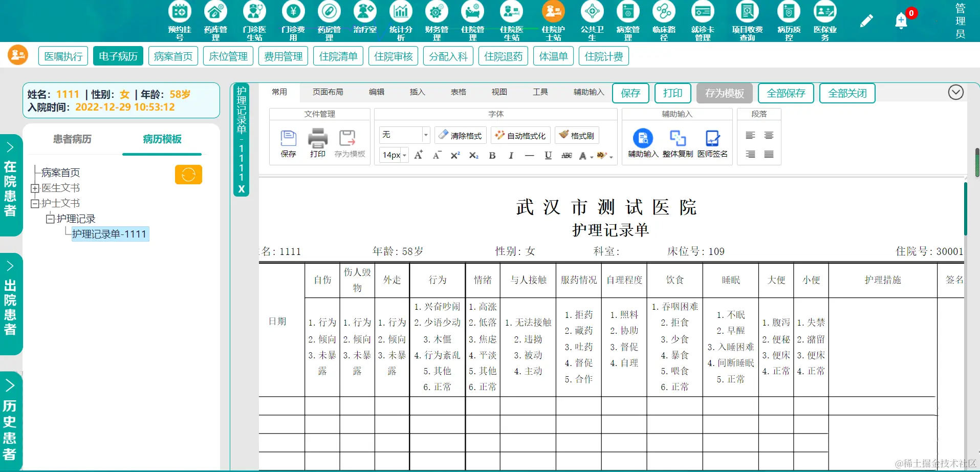This screenshot has height=472, width=980.
Task: Open the 预约挂号 appointment registration module
Action: tap(180, 20)
